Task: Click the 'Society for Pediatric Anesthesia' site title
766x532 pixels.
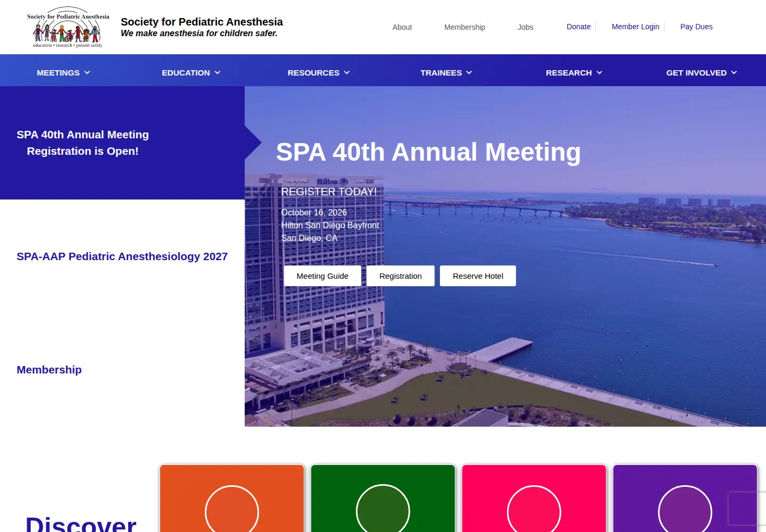Action: [x=202, y=22]
